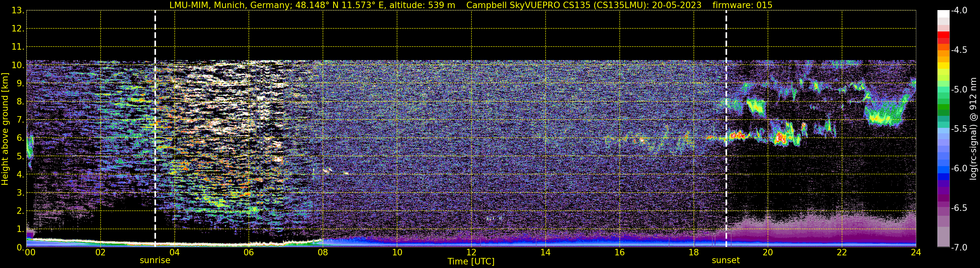Click the 20-05-2023 date in the title
Screen dimensions: 980x268
678,5
